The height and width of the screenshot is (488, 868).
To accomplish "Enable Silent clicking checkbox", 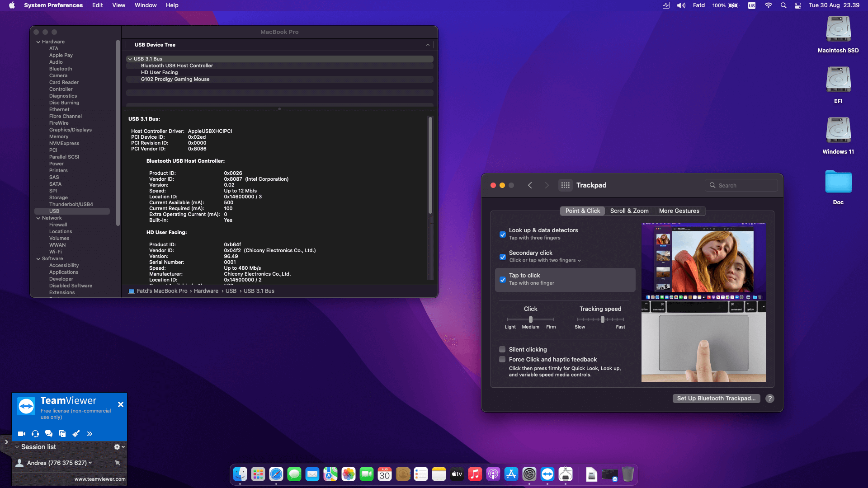I will (x=502, y=349).
